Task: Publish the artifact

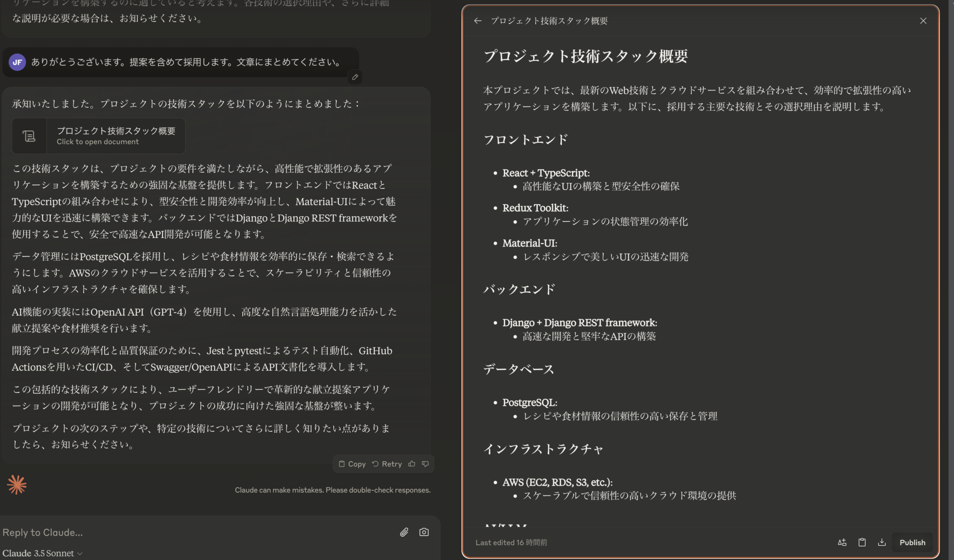Action: click(912, 542)
